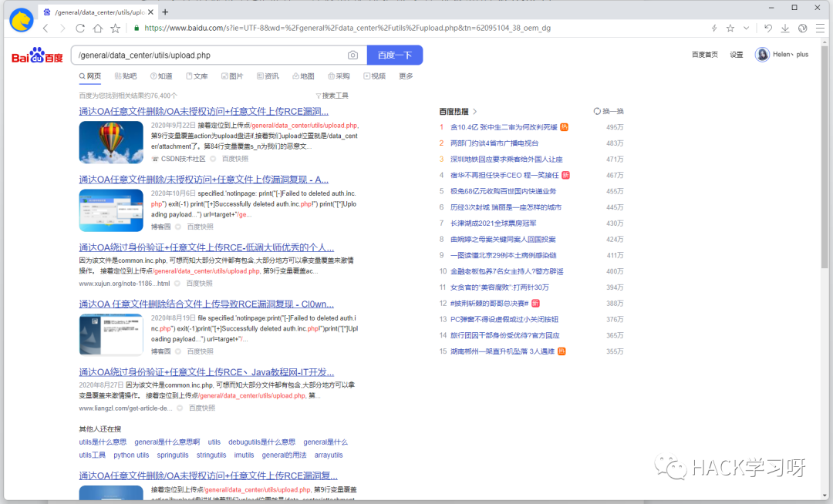
Task: Click the Baidu logo
Action: tap(37, 55)
